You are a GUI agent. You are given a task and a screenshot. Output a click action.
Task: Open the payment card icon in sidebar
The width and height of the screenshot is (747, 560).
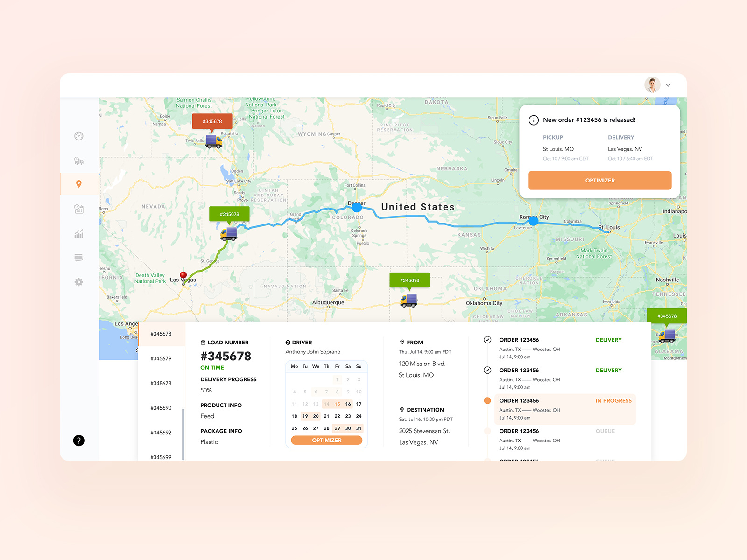79,258
